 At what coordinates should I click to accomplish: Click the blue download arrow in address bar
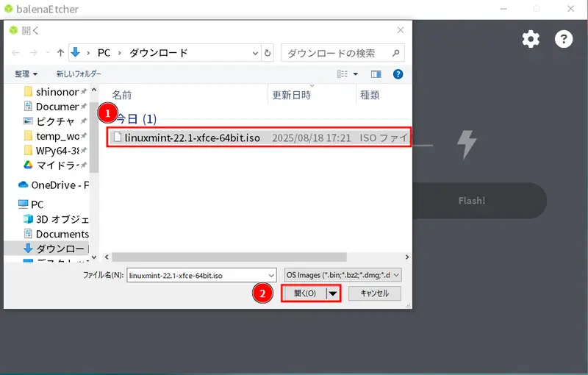(76, 52)
